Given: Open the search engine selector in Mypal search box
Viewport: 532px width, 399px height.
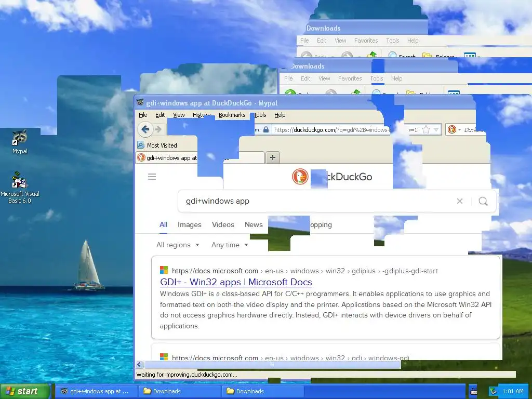Looking at the screenshot, I should [x=454, y=129].
